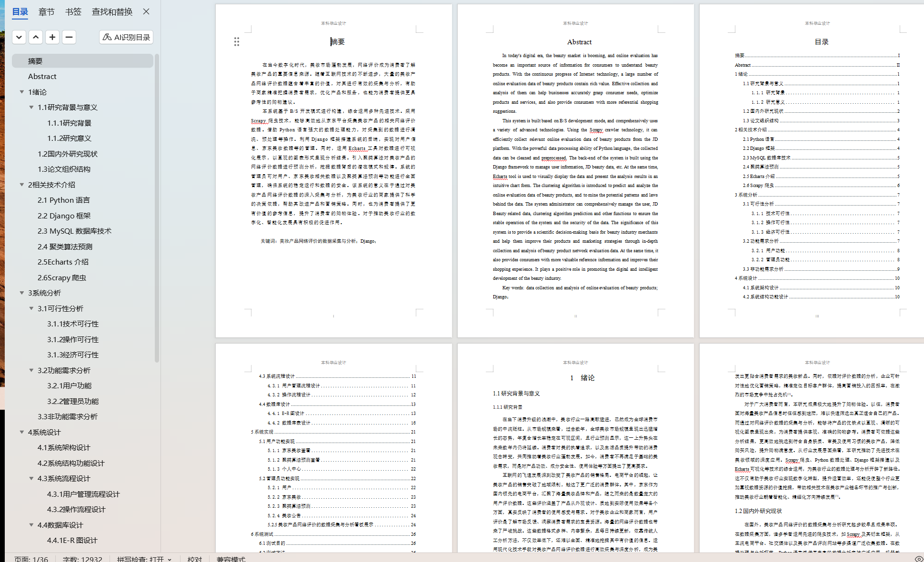Click the chevron up outline button

pos(36,37)
